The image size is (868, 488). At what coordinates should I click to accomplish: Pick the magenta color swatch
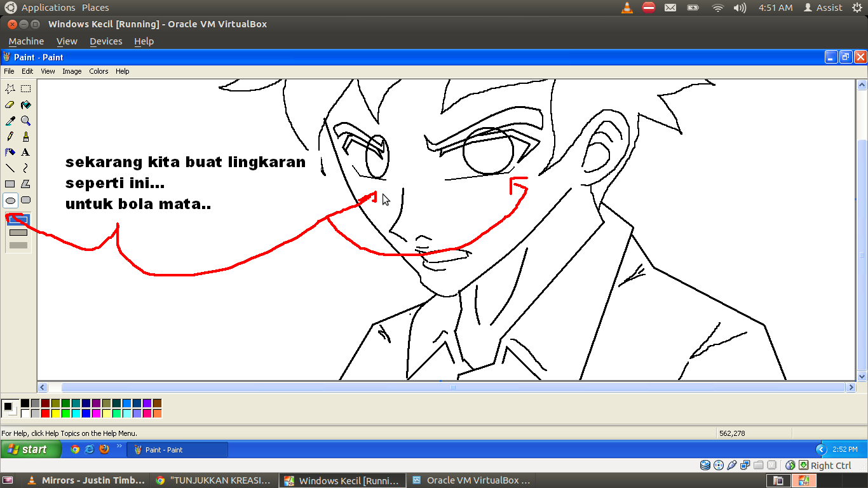96,414
